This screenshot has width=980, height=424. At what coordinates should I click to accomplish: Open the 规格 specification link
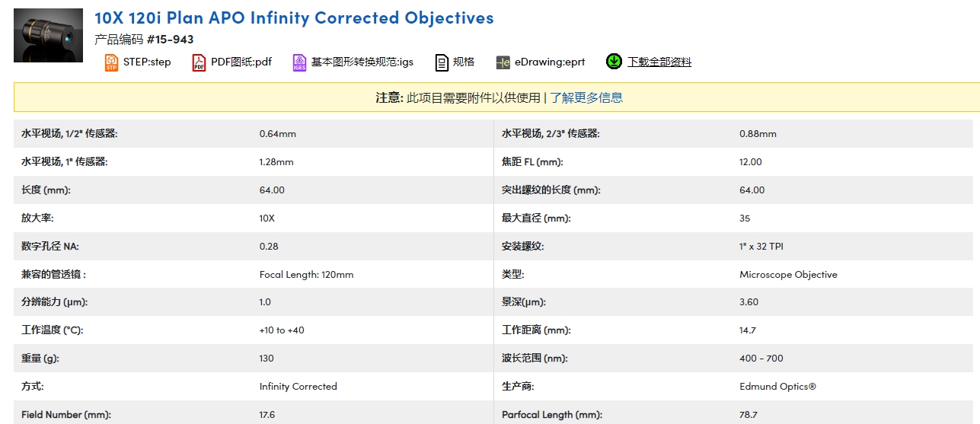464,62
